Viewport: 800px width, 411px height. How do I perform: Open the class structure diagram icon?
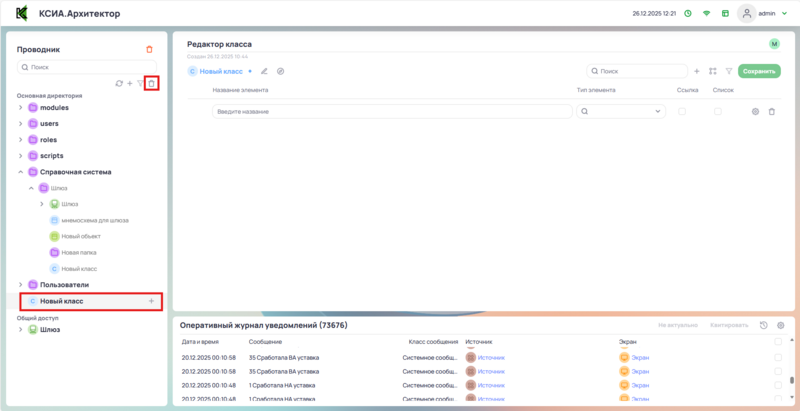713,71
